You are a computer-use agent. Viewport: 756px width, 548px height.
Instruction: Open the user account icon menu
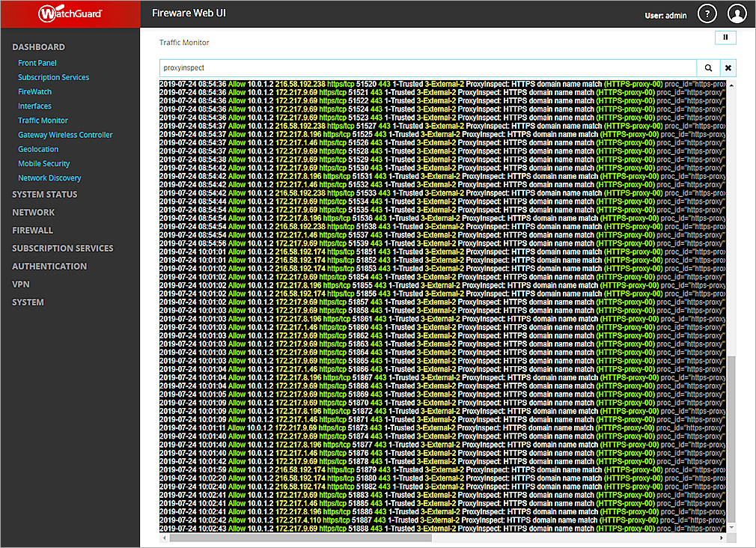(737, 13)
